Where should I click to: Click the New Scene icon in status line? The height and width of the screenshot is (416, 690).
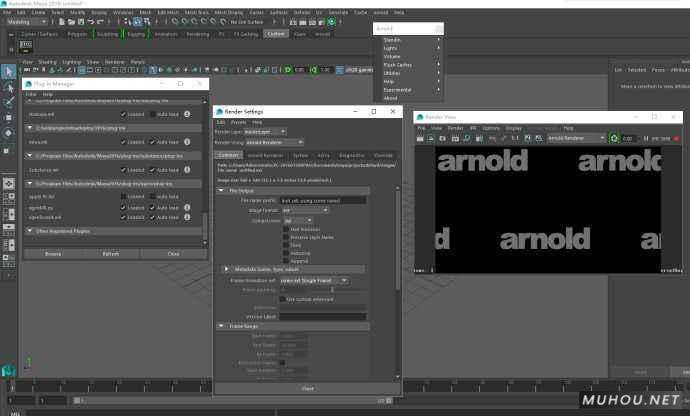pos(62,22)
